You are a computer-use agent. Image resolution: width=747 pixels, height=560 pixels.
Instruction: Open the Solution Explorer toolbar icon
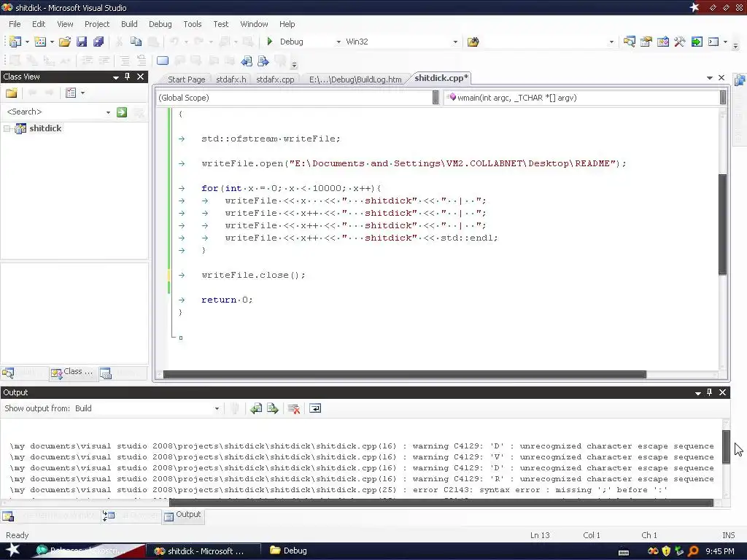click(x=629, y=42)
